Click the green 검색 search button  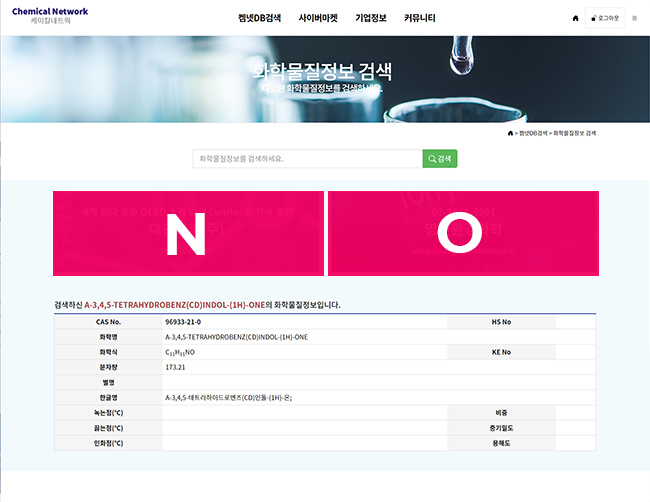tap(440, 159)
